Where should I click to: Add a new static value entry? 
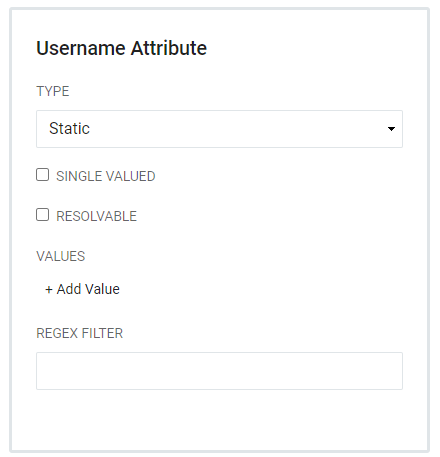[x=82, y=289]
